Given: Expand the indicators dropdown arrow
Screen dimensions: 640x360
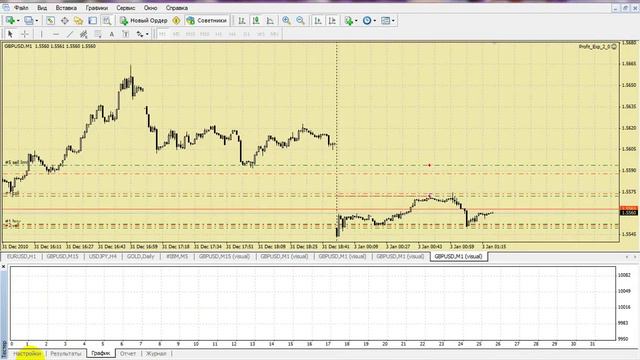Looking at the screenshot, I should pyautogui.click(x=356, y=20).
